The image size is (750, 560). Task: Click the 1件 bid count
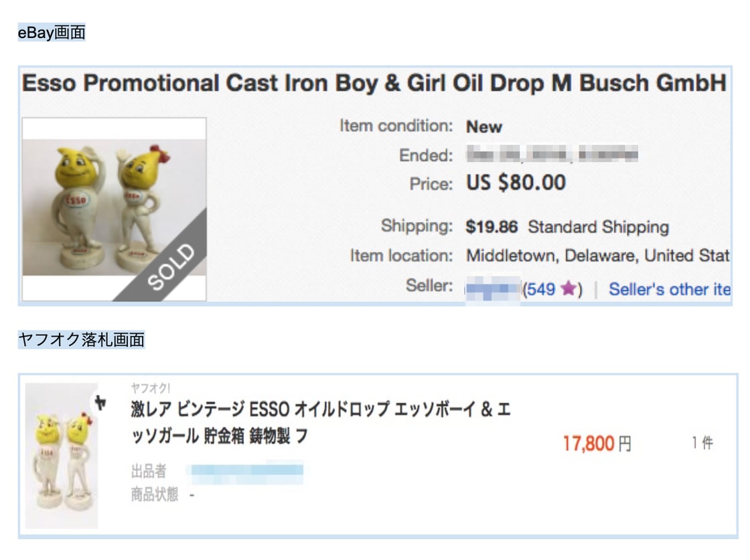[x=702, y=442]
